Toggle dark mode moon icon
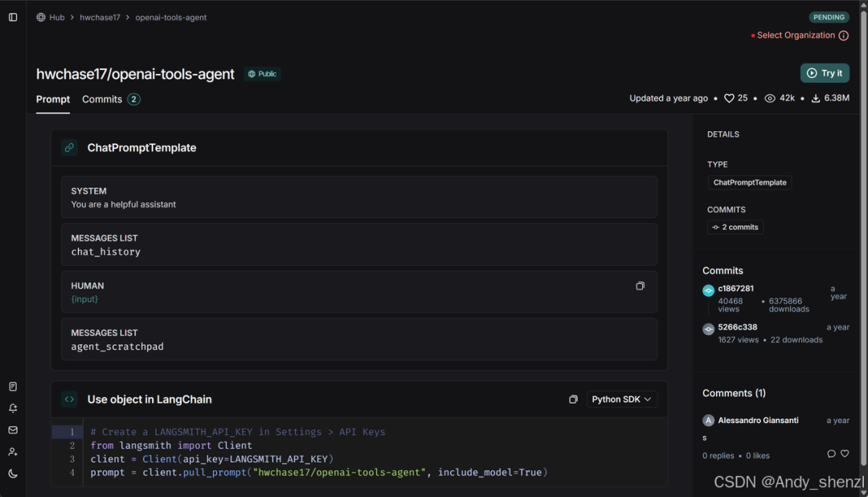The height and width of the screenshot is (497, 868). [x=13, y=474]
